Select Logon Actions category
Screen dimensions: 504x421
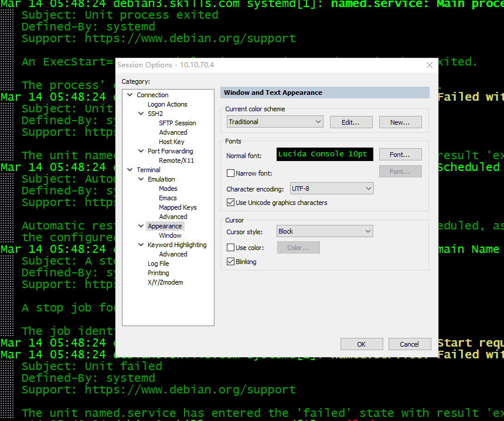pos(167,104)
